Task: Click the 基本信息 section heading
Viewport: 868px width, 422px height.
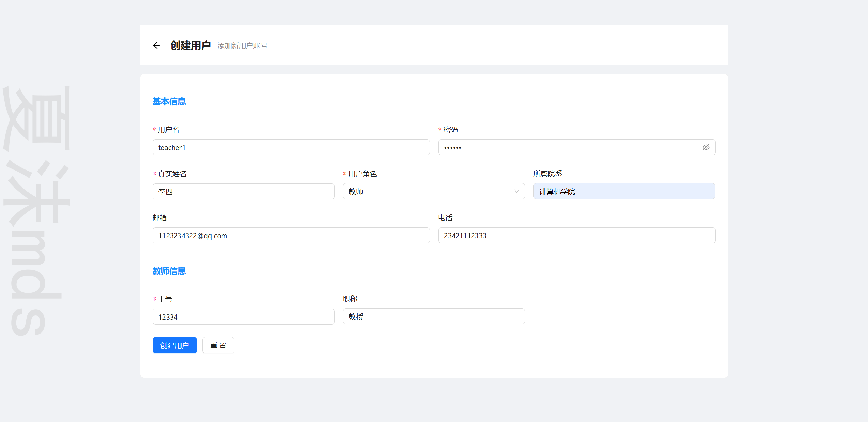Action: pyautogui.click(x=169, y=102)
